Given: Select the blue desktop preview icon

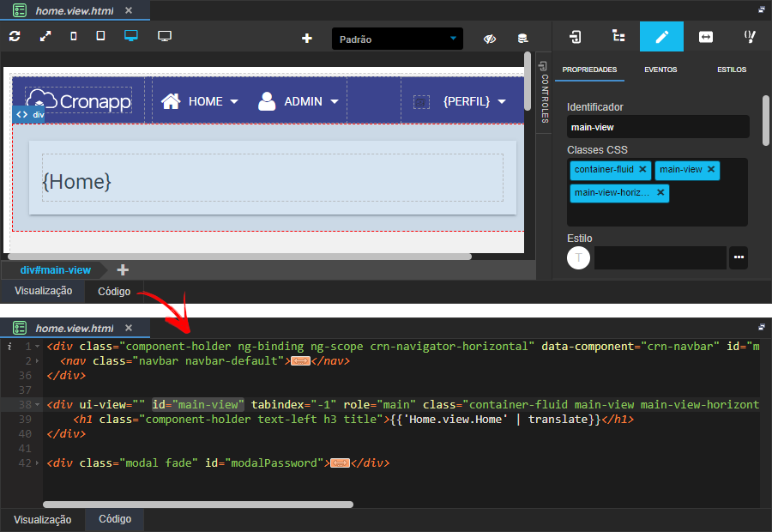Looking at the screenshot, I should click(131, 35).
